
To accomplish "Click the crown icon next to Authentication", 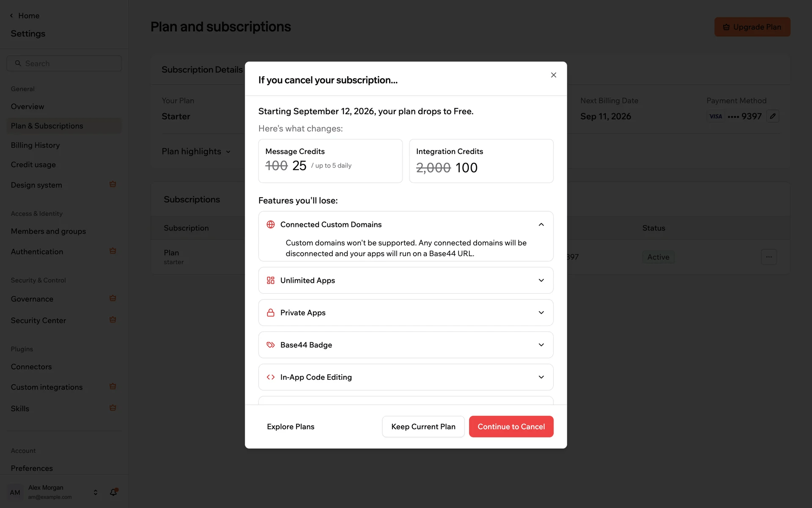I will (112, 251).
